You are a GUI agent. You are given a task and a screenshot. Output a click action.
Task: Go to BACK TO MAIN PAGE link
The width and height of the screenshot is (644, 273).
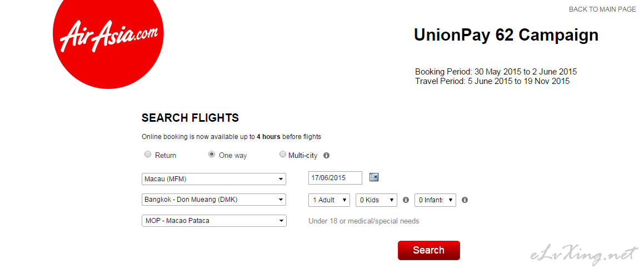pyautogui.click(x=602, y=9)
